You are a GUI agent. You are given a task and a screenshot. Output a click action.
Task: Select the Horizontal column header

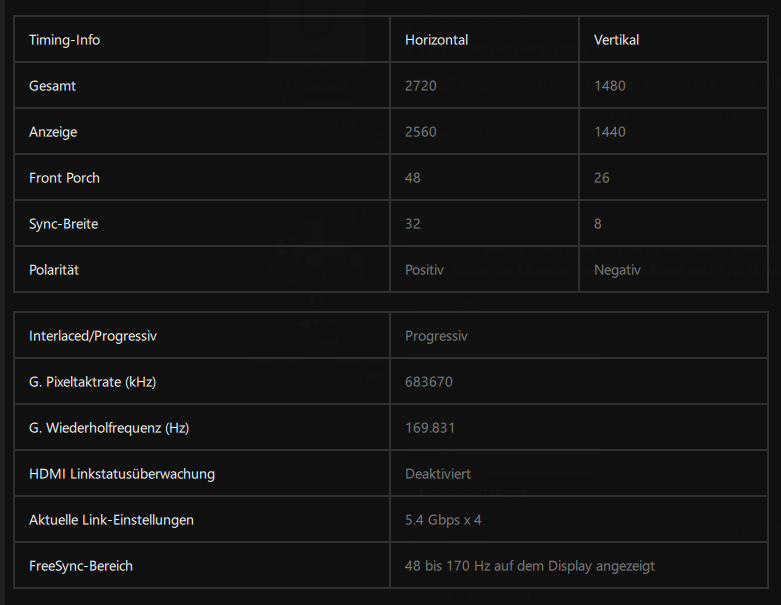click(436, 40)
